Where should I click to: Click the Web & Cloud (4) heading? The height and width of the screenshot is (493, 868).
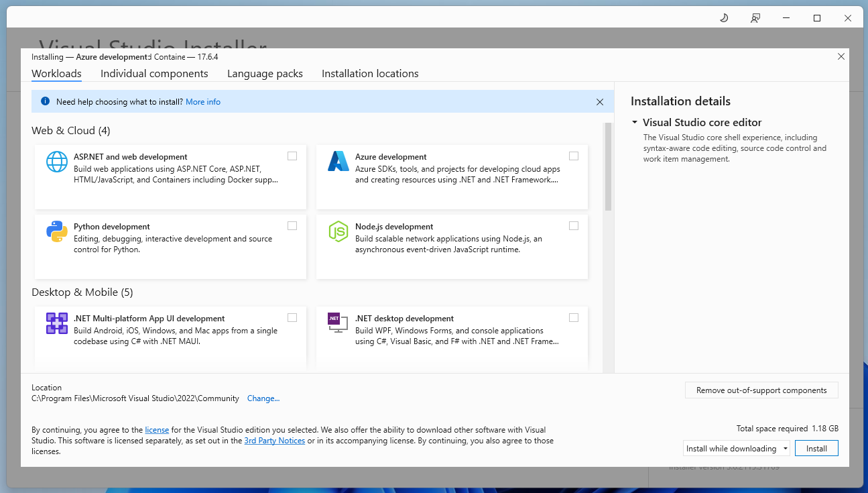point(71,131)
